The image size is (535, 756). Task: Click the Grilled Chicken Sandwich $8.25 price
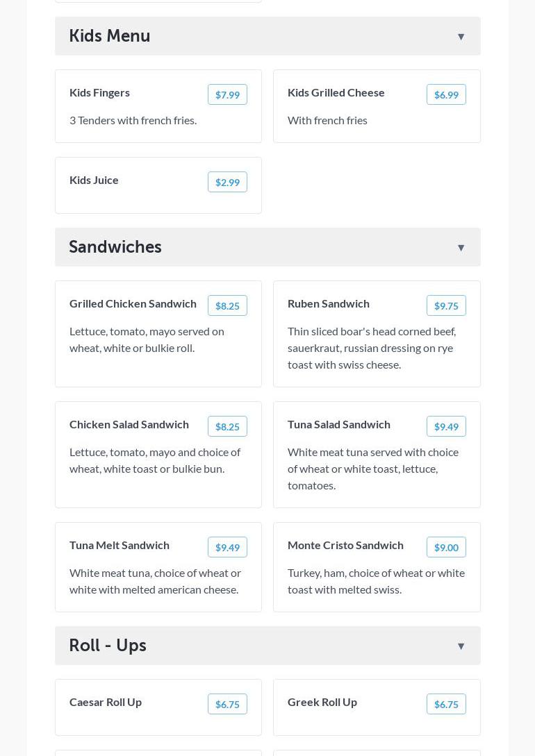click(227, 306)
